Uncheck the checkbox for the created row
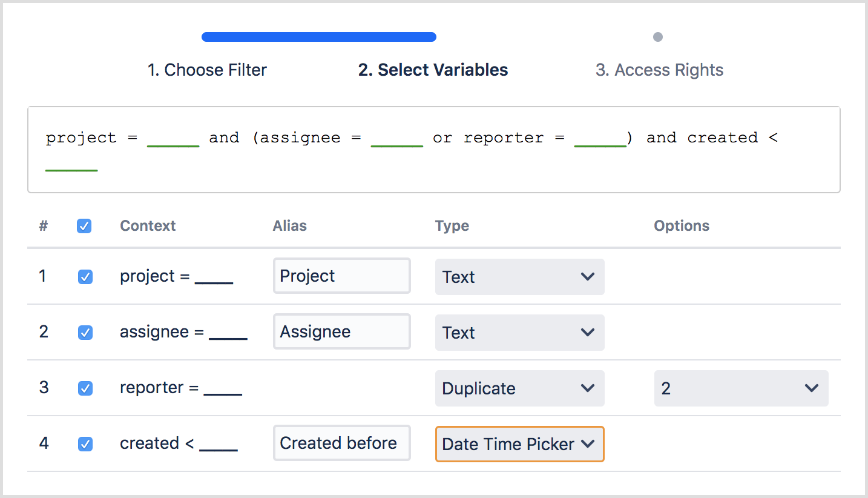868x498 pixels. tap(84, 443)
